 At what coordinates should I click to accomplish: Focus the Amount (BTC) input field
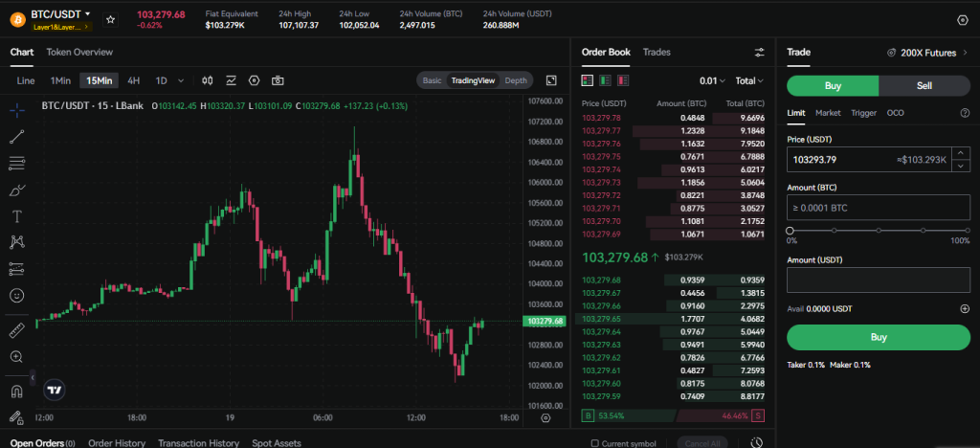879,208
